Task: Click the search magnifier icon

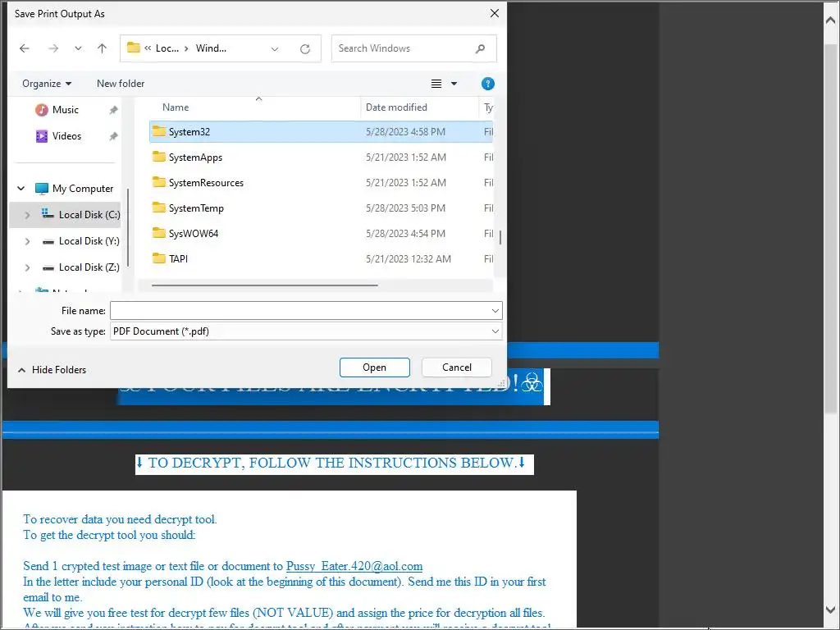Action: (480, 48)
